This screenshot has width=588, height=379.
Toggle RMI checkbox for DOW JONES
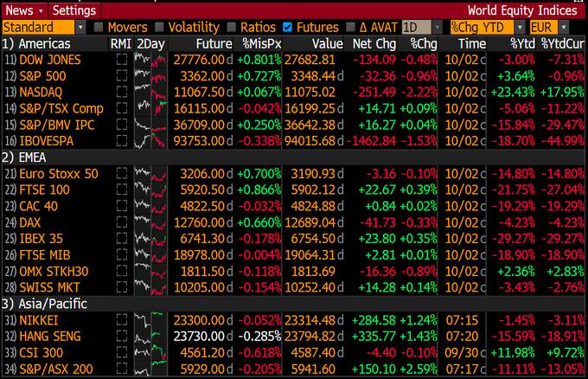[122, 60]
